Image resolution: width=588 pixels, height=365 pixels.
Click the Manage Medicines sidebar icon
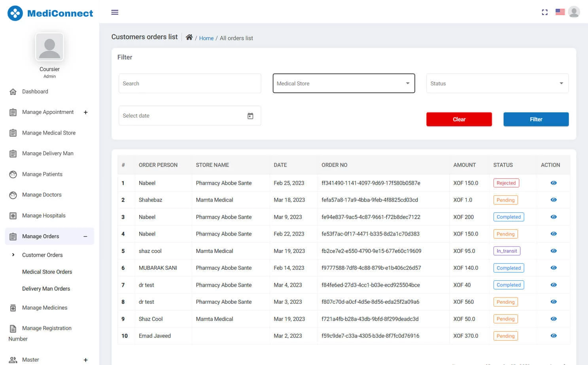(13, 308)
